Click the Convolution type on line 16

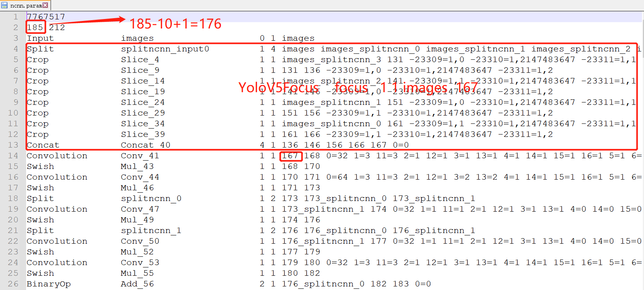(x=57, y=177)
